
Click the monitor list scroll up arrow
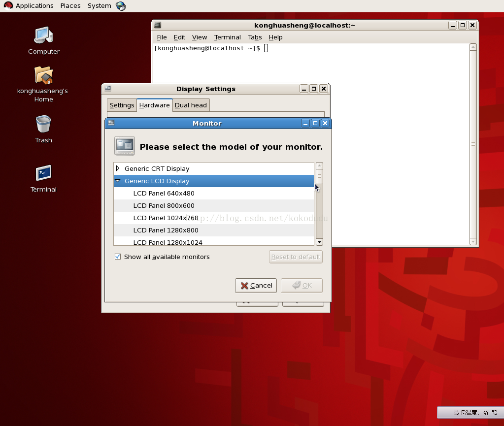pyautogui.click(x=319, y=166)
